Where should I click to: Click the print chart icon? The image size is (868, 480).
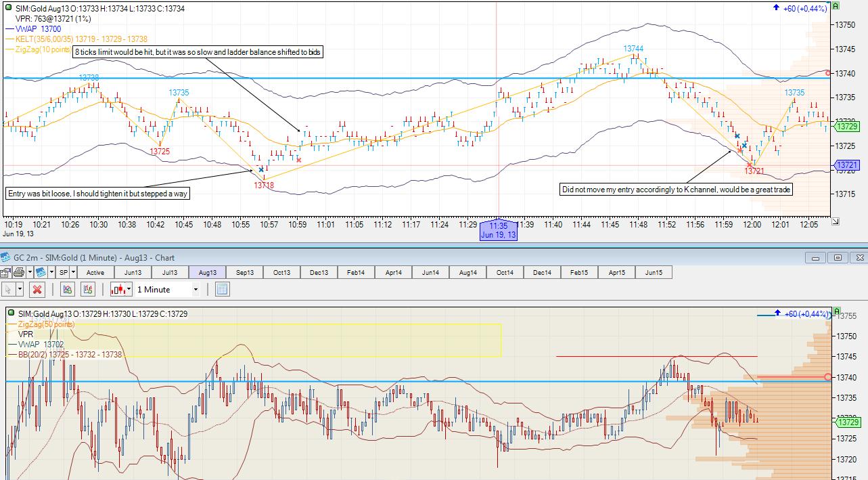18,272
